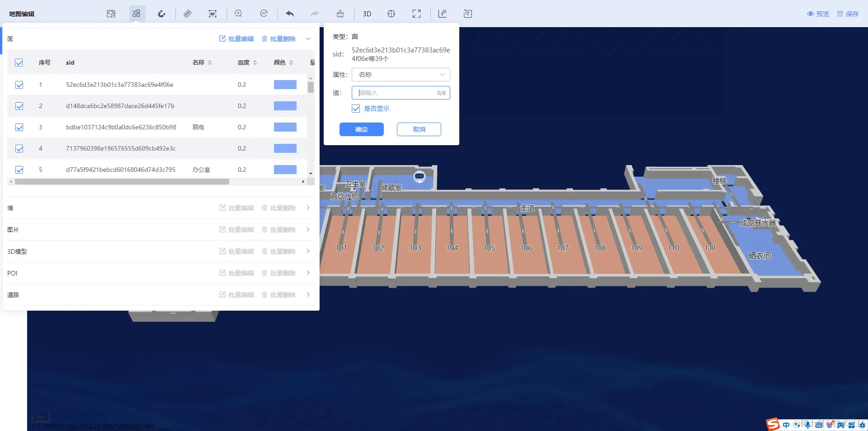
Task: Cancel with the 取消 button
Action: pyautogui.click(x=419, y=129)
